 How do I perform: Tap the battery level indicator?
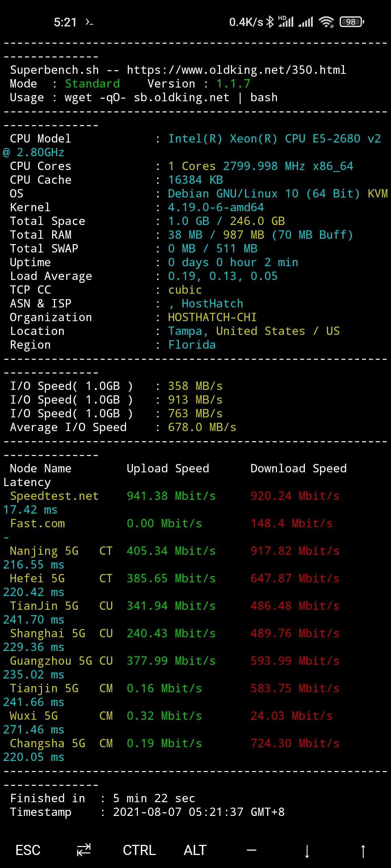(352, 22)
